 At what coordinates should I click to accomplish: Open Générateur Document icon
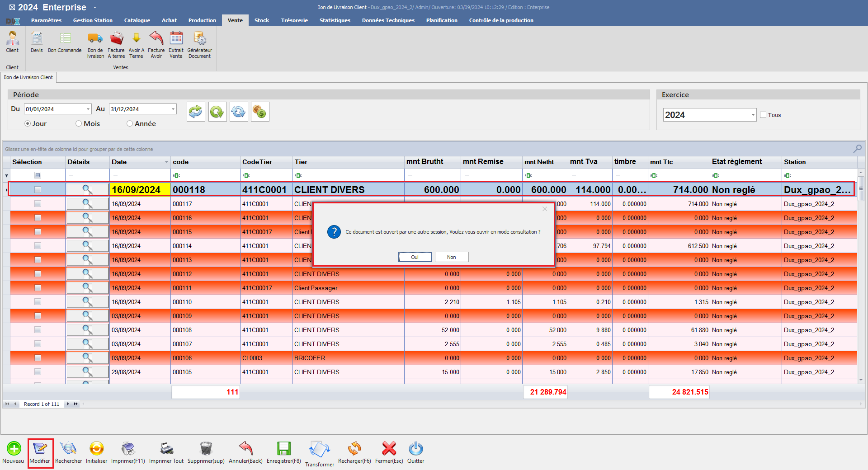[199, 38]
